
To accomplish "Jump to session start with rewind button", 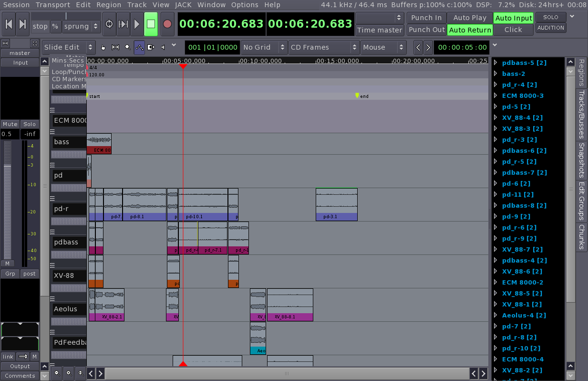I will (x=9, y=24).
